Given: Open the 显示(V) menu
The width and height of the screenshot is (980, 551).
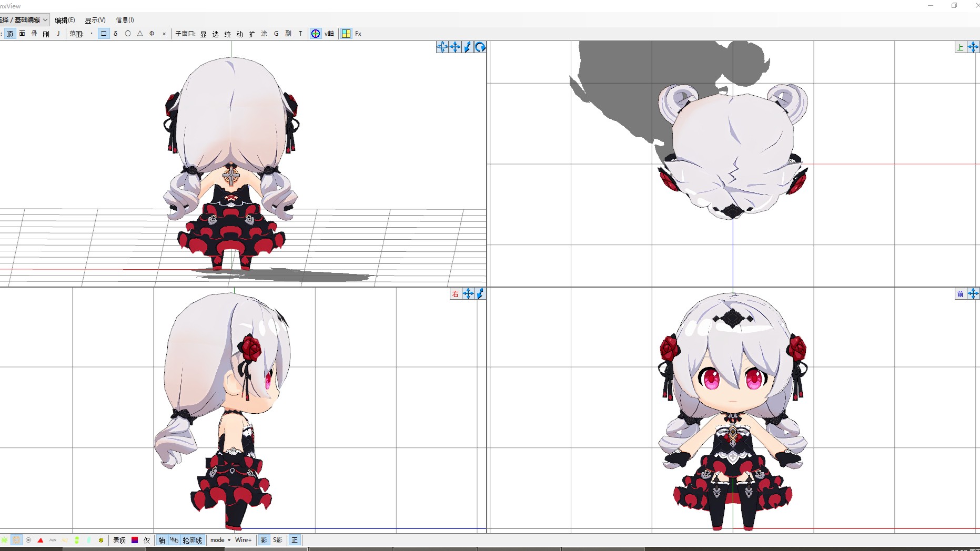Looking at the screenshot, I should coord(95,20).
